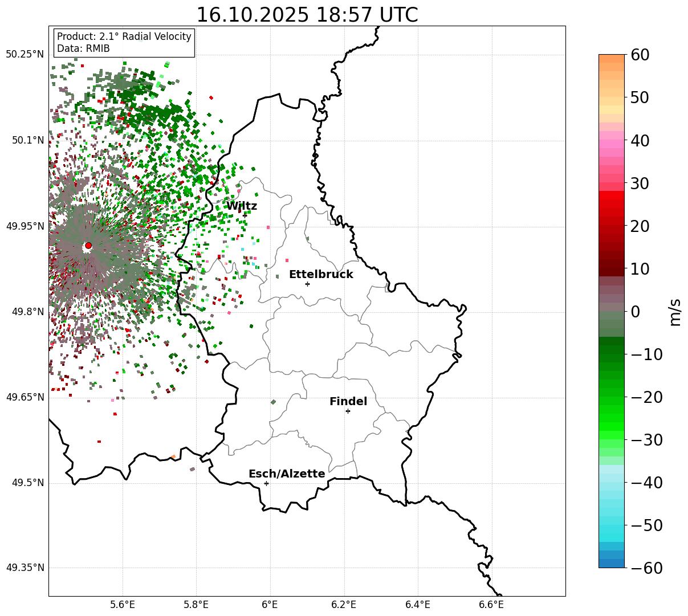Image resolution: width=688 pixels, height=616 pixels.
Task: Click the colorbar m/s unit label
Action: (x=675, y=311)
